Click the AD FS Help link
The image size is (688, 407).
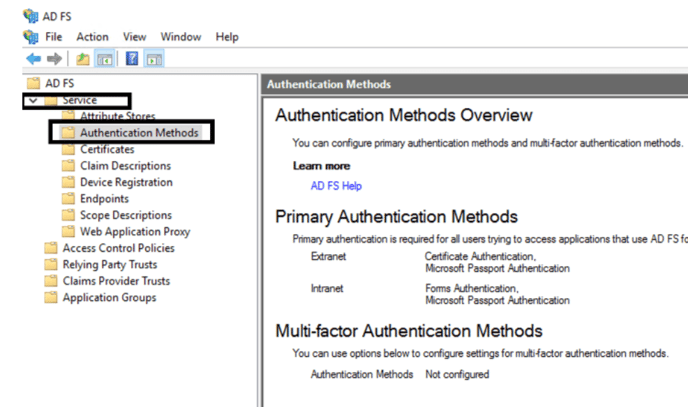coord(336,186)
